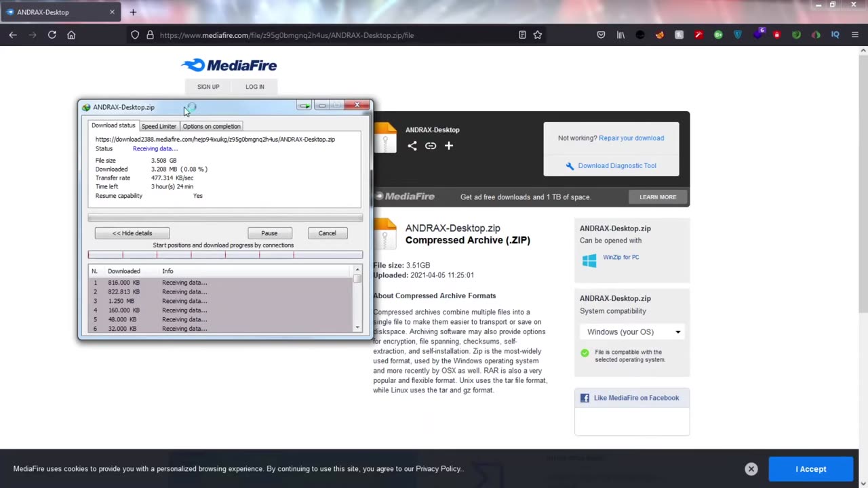Open a new browser tab
Screen dimensions: 868x488
133,12
